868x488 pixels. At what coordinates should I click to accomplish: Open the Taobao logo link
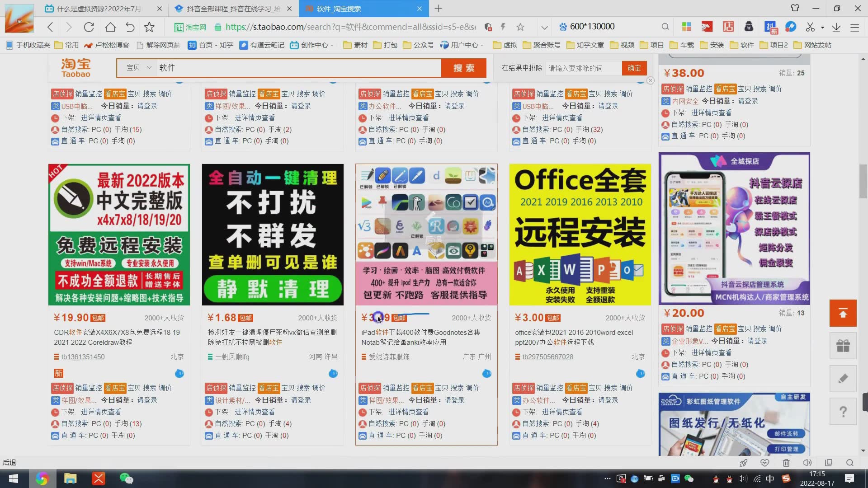click(76, 68)
